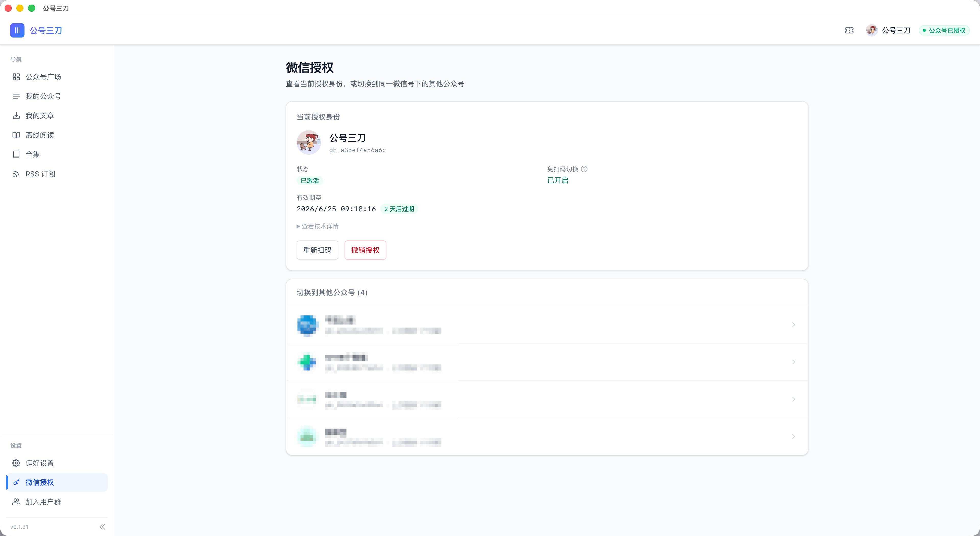
Task: Click the key icon beside 微信授权
Action: tap(16, 482)
